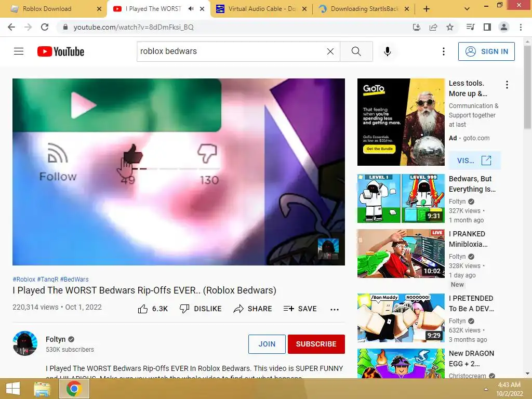Image resolution: width=532 pixels, height=399 pixels.
Task: Click the channel watermark in the video player
Action: [328, 249]
